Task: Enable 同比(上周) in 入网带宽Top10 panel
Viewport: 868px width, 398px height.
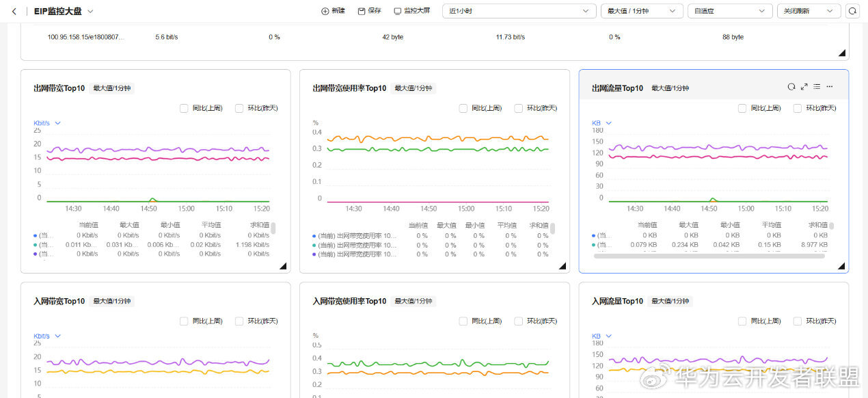Action: (x=184, y=321)
